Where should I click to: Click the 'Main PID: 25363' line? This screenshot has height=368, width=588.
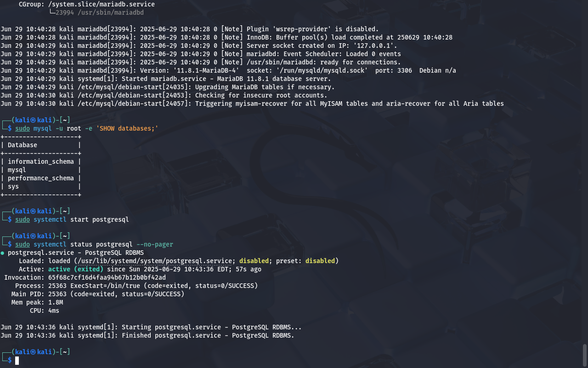[98, 294]
